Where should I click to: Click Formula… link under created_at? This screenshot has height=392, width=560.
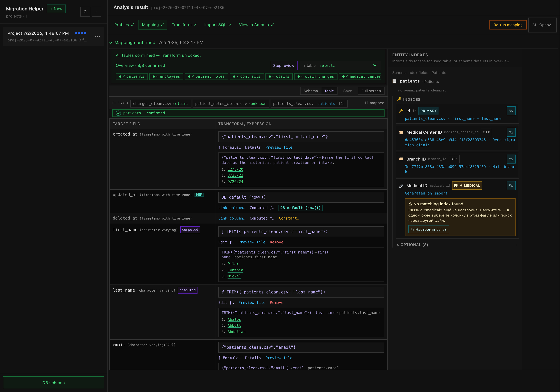pyautogui.click(x=230, y=147)
